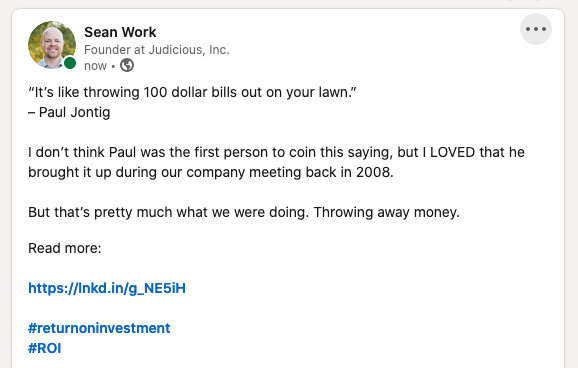Open the Sean Work profile name
This screenshot has width=578, height=368.
120,32
